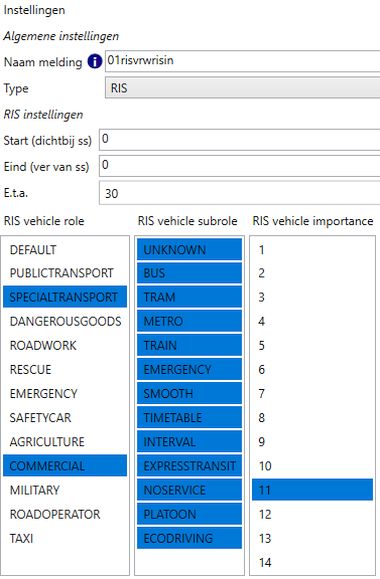Image resolution: width=380 pixels, height=579 pixels.
Task: Select PUBLICTRANSPORT in vehicle role list
Action: [x=65, y=273]
